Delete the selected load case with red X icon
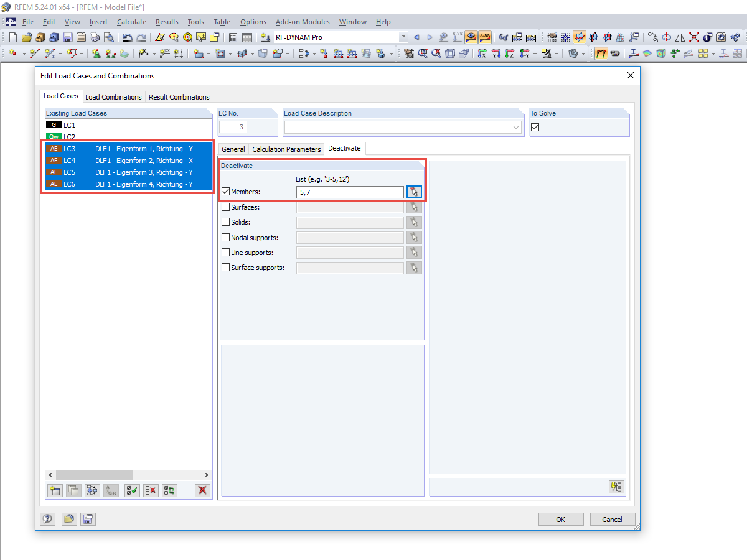 (202, 490)
